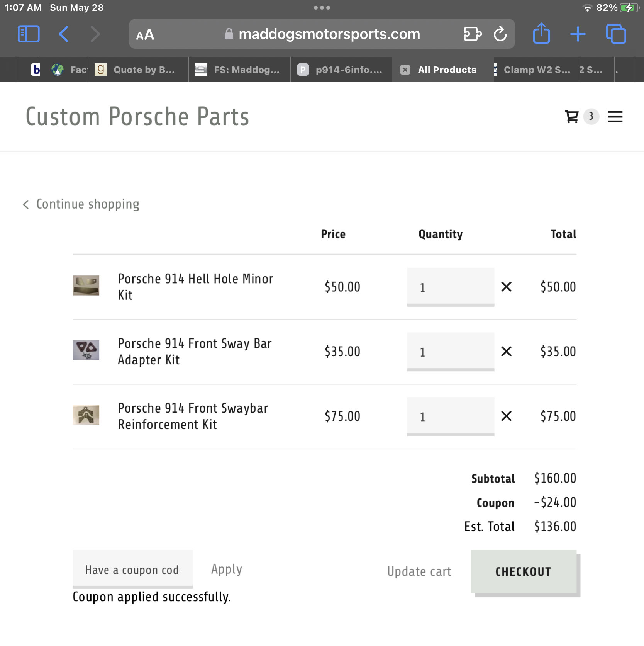This screenshot has height=646, width=644.
Task: Open Custom Porsche Parts home link
Action: tap(137, 116)
